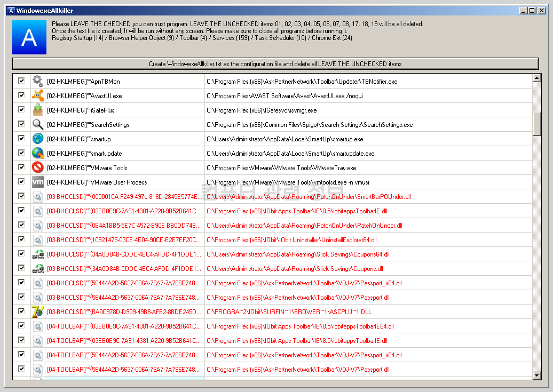This screenshot has width=553, height=392.
Task: Toggle checkbox for Coupons64.dll row
Action: tap(21, 253)
